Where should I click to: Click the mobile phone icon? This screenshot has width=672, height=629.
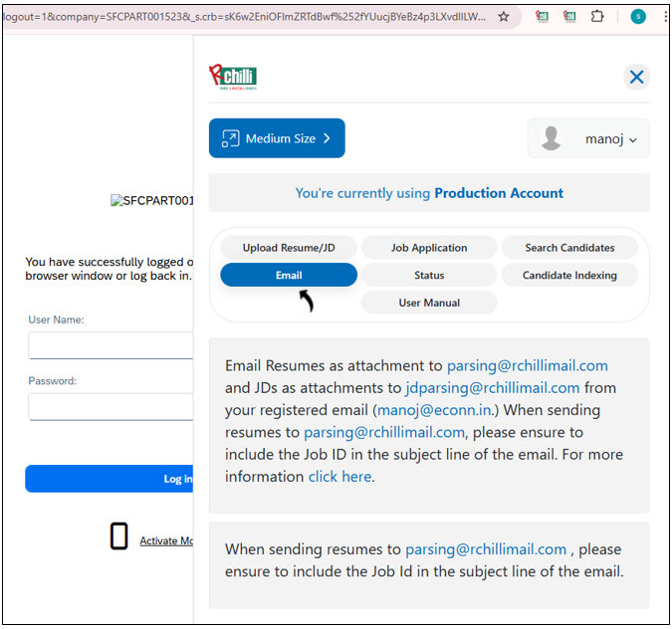(x=118, y=537)
